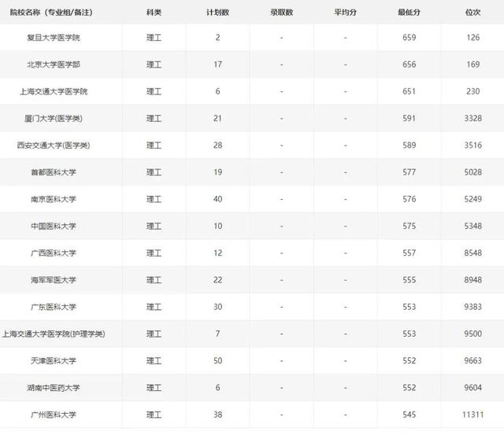The image size is (504, 439).
Task: Click the 最低分 column header
Action: (x=409, y=13)
